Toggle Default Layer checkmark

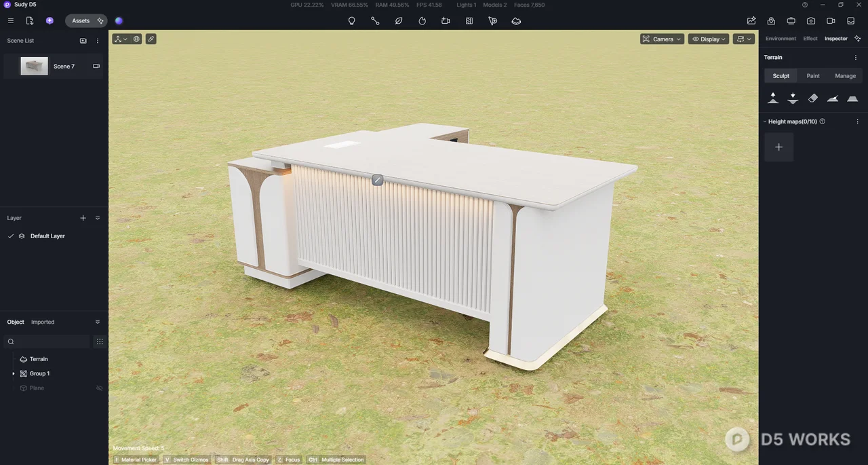(11, 236)
